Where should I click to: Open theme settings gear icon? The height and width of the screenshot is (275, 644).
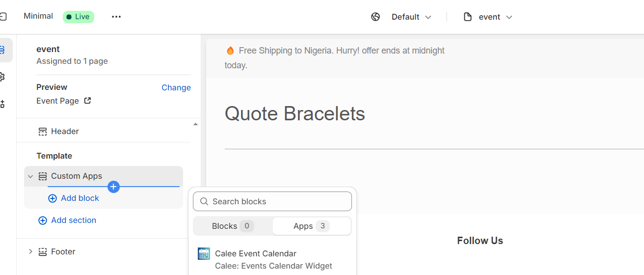2,77
